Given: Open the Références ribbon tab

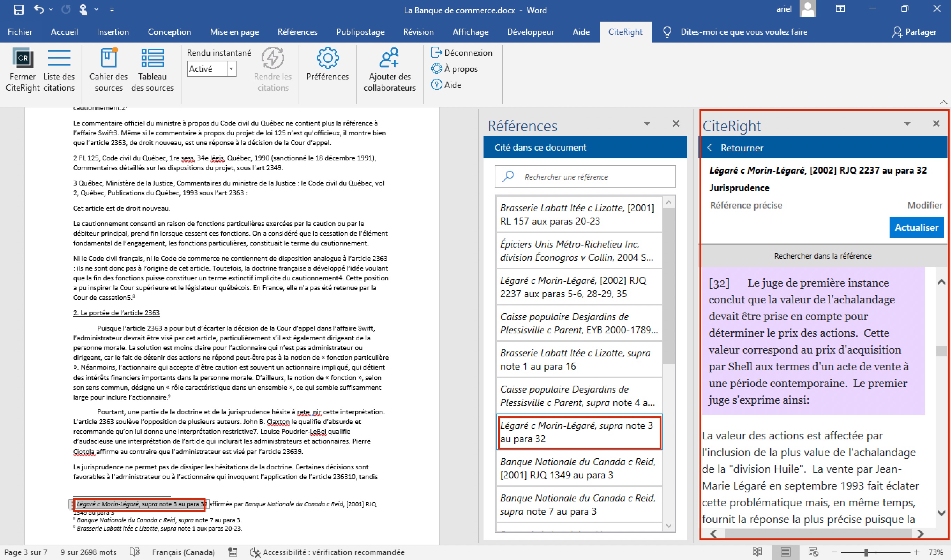Looking at the screenshot, I should click(x=297, y=32).
